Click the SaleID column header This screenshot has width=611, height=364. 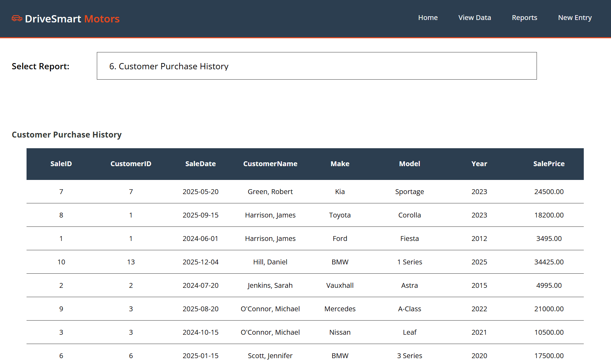(61, 164)
